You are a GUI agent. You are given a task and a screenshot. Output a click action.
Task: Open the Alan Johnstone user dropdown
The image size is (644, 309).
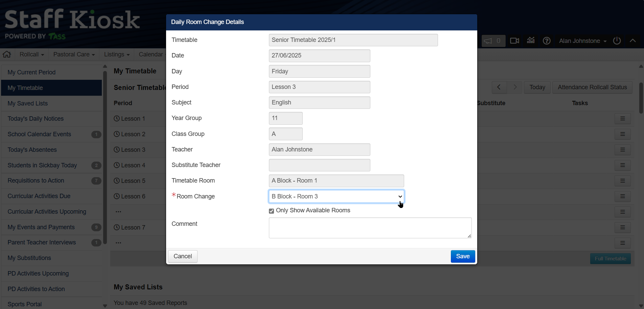pos(582,41)
